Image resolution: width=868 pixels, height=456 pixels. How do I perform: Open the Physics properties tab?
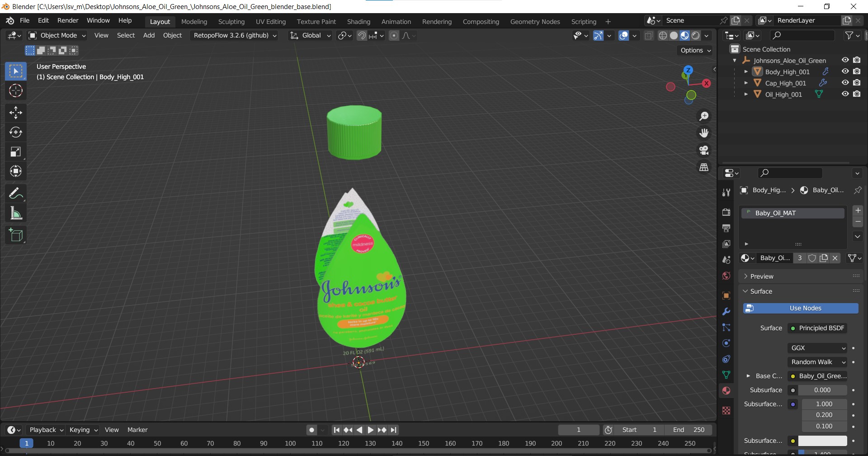[726, 343]
